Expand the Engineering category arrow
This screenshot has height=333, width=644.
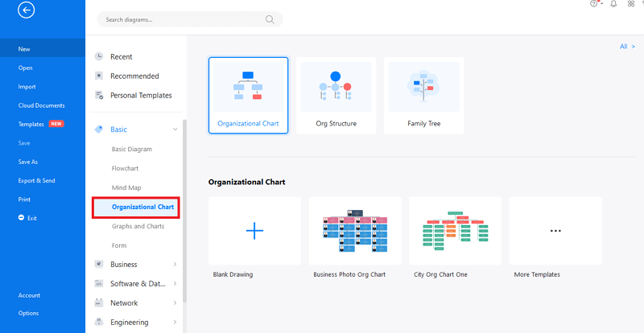coord(175,323)
